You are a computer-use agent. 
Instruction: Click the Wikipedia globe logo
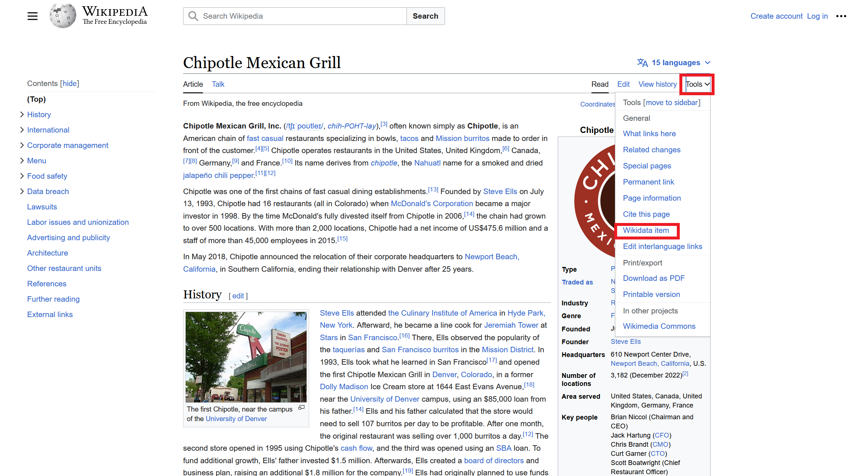tap(63, 16)
